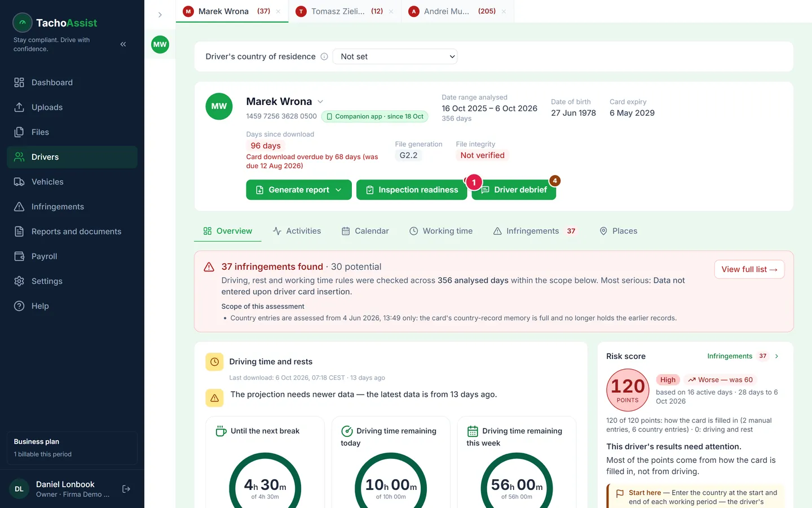812x508 pixels.
Task: Select the Overview tab
Action: tap(228, 231)
